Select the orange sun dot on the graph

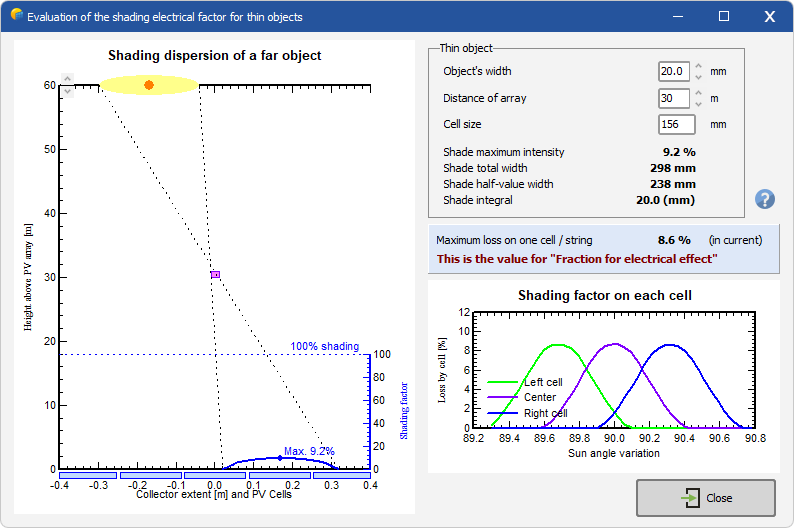[149, 85]
